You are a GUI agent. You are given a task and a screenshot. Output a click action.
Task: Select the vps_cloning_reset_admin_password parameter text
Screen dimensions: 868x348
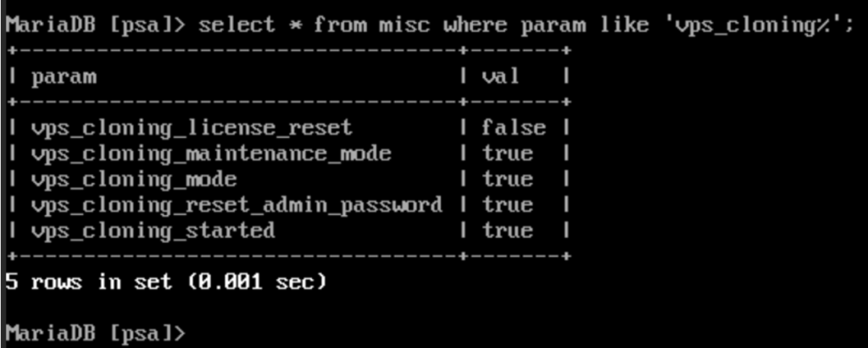pyautogui.click(x=237, y=205)
